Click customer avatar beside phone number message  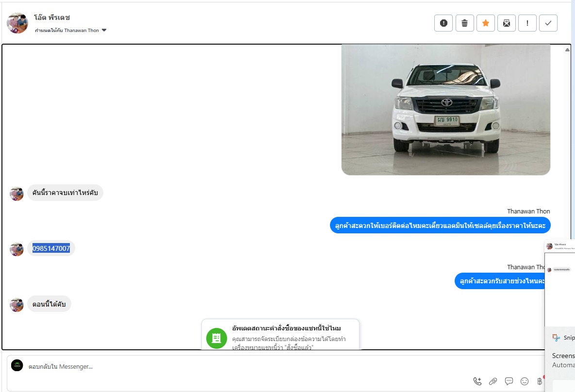(x=16, y=249)
